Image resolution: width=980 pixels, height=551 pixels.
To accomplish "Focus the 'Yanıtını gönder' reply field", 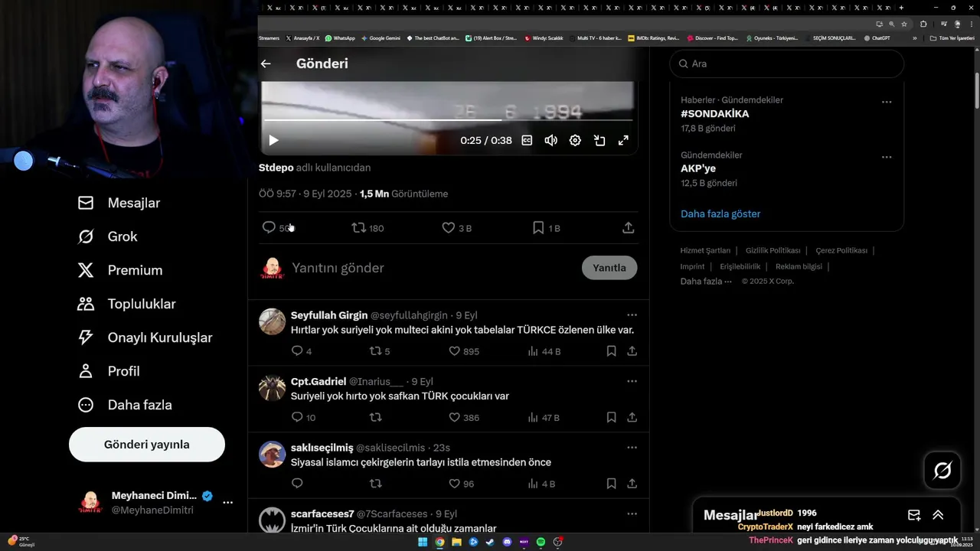I will point(433,268).
